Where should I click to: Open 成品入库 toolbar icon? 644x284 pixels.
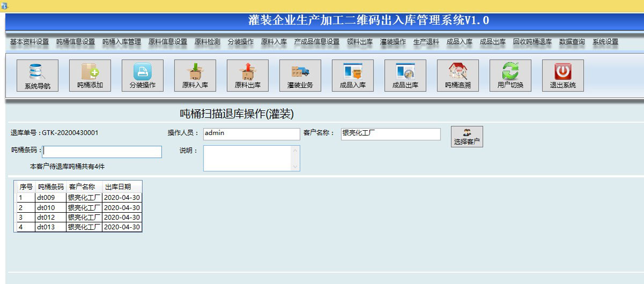coord(353,76)
